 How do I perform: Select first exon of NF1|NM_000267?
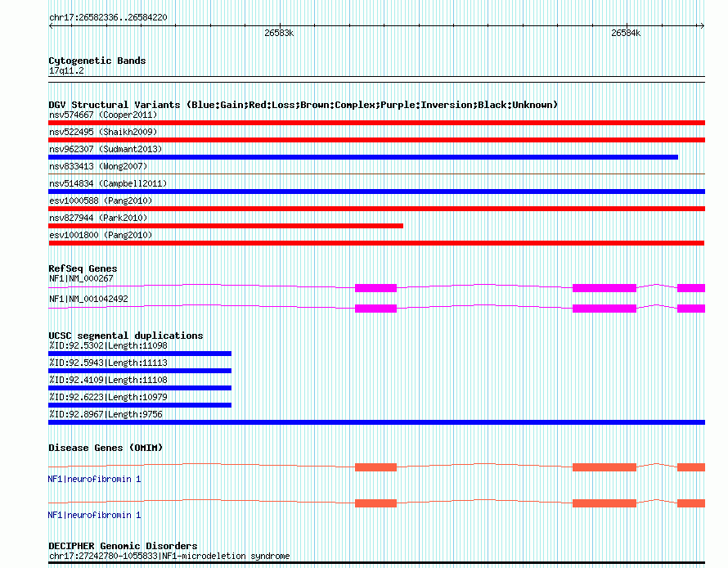pos(375,288)
